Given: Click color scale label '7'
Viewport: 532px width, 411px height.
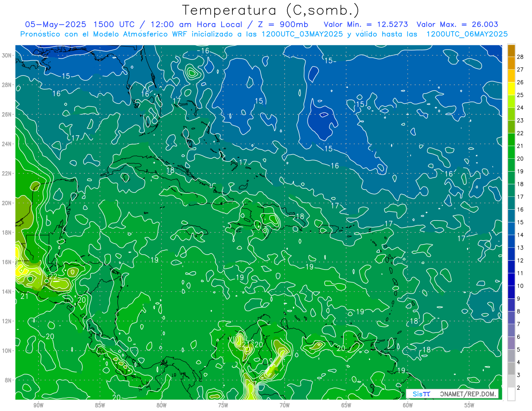Looking at the screenshot, I should point(519,324).
